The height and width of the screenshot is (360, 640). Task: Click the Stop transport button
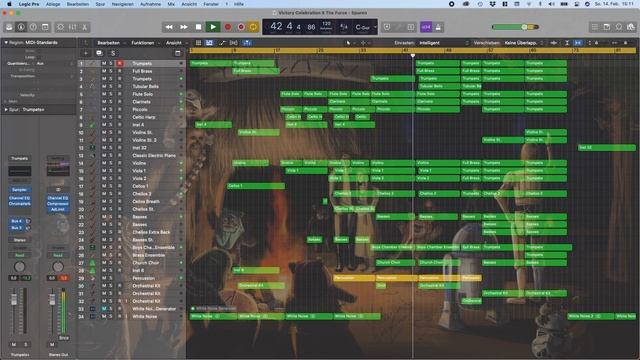[x=198, y=27]
